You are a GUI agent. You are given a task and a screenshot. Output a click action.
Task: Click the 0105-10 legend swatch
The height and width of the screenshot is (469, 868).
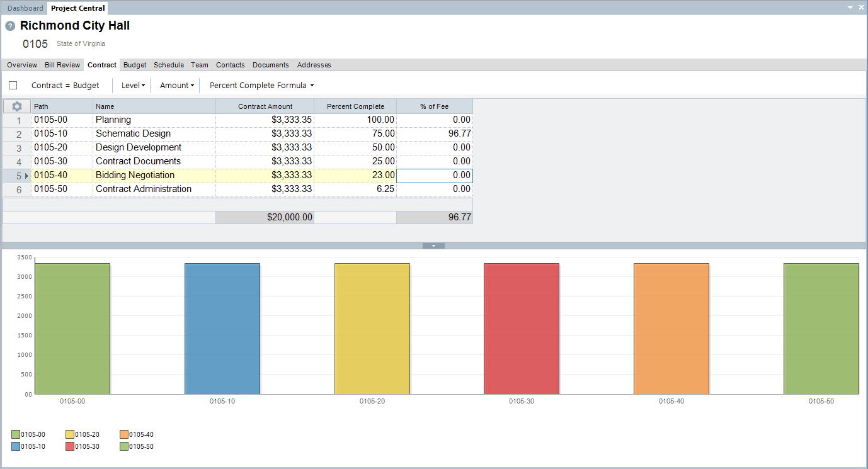tap(16, 446)
